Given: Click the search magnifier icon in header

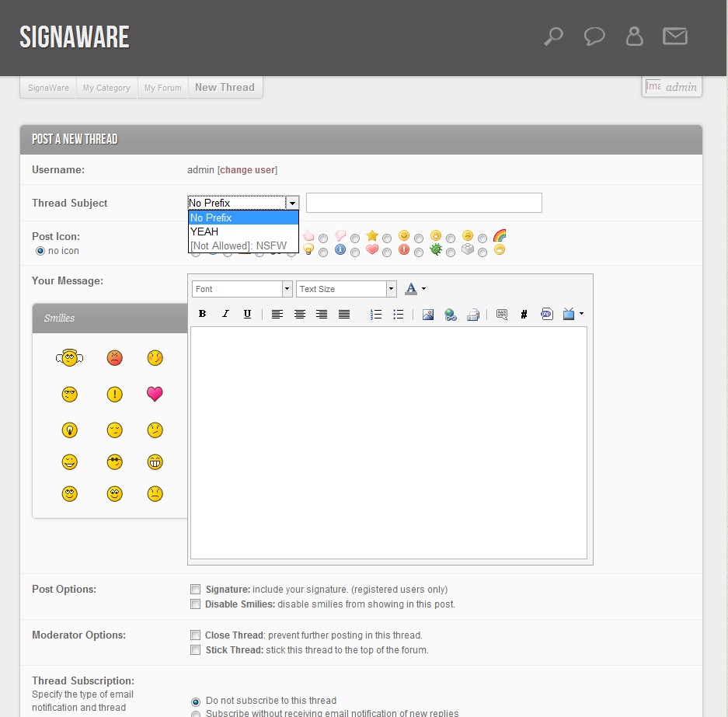Looking at the screenshot, I should [553, 37].
